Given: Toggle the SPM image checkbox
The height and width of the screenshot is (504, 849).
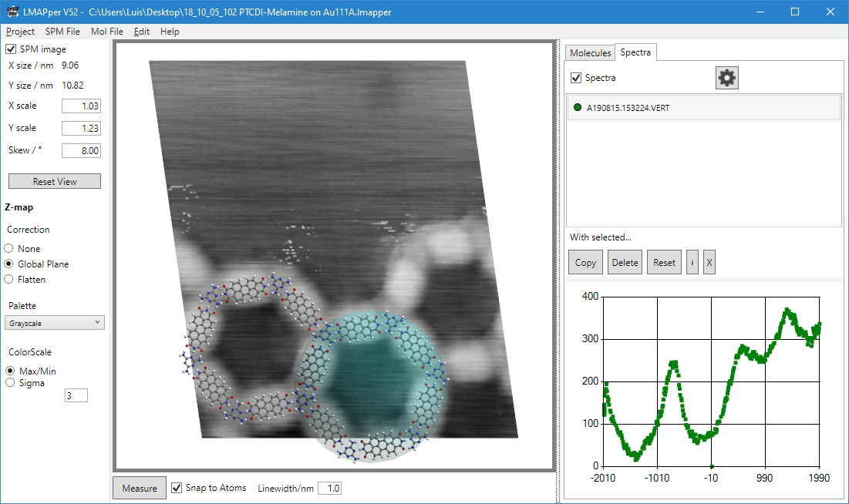Looking at the screenshot, I should coord(11,49).
